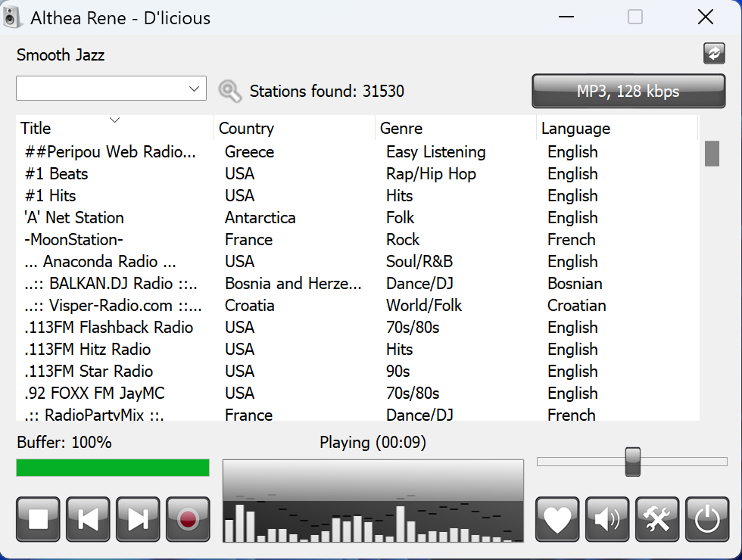
Task: Click the Buffer: 100% label
Action: pos(64,442)
